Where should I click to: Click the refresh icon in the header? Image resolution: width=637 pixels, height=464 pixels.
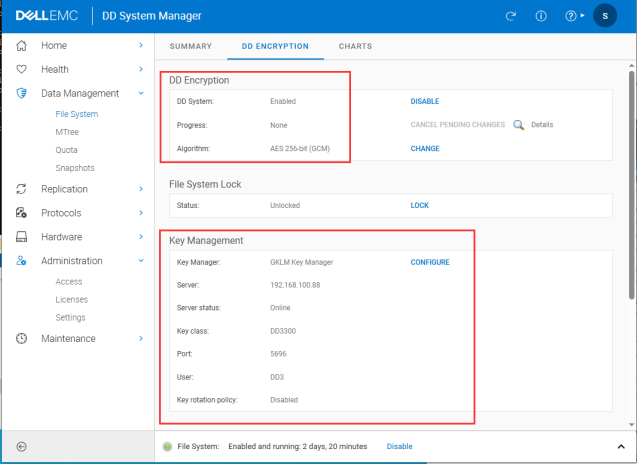[x=511, y=16]
